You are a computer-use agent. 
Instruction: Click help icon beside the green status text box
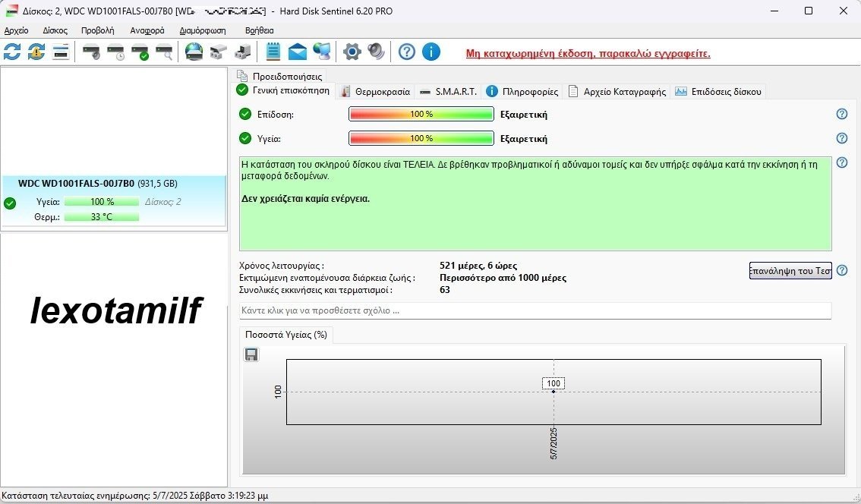tap(842, 163)
